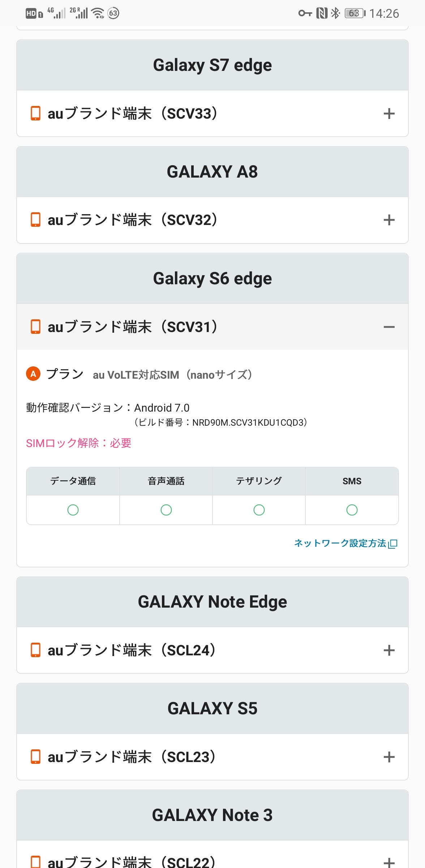The height and width of the screenshot is (868, 425).
Task: Tap the phone icon beside SCL23
Action: click(35, 756)
